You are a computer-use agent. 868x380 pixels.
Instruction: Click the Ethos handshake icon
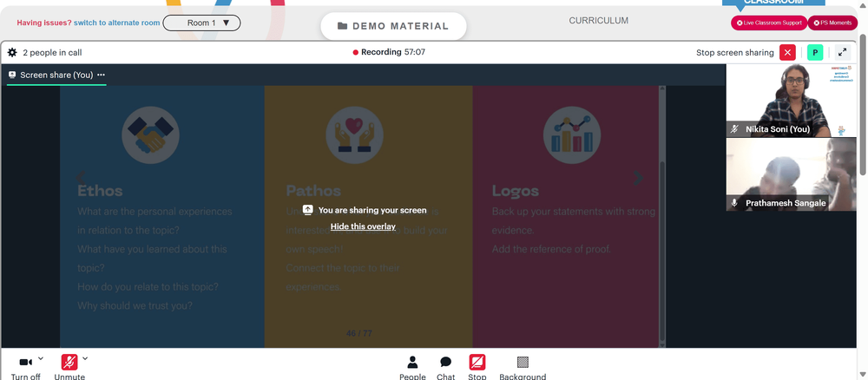pos(150,135)
